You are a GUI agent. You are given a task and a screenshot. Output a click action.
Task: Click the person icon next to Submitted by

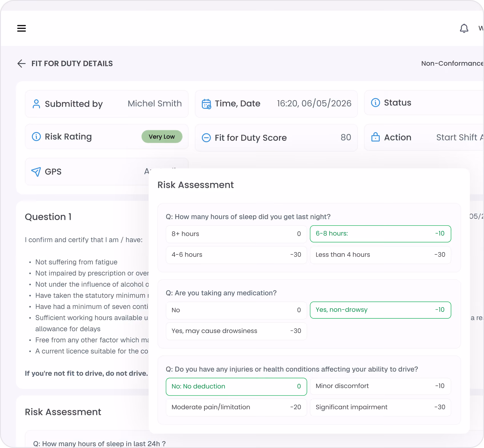click(36, 104)
